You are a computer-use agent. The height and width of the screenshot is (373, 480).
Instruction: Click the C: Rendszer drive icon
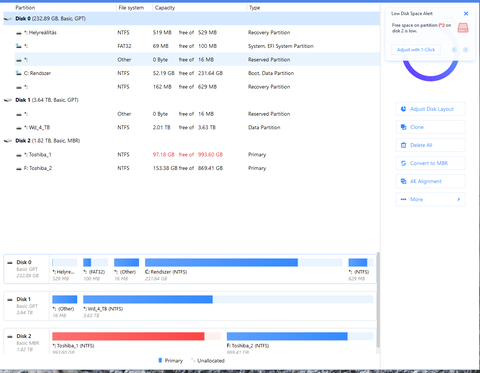click(x=19, y=73)
